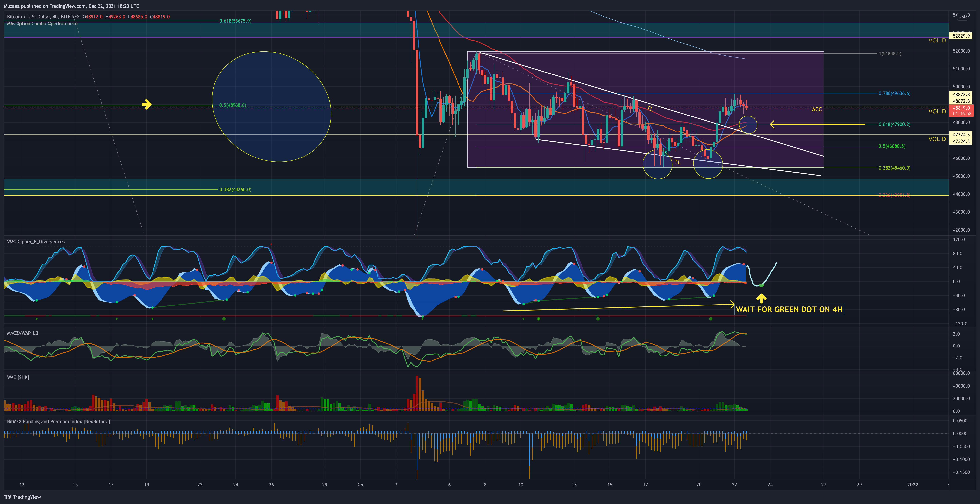The height and width of the screenshot is (504, 980).
Task: Click the 1(51848.5) Fibonacci level label
Action: (x=890, y=54)
